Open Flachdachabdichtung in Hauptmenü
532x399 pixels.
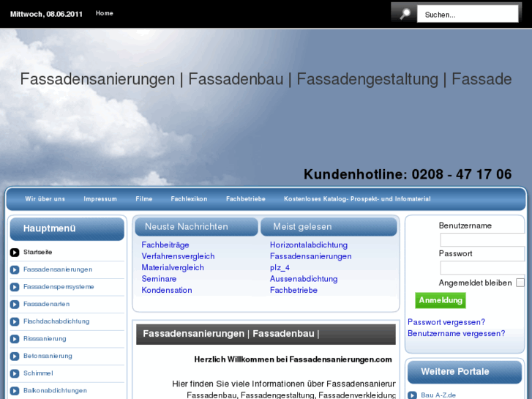pyautogui.click(x=56, y=321)
